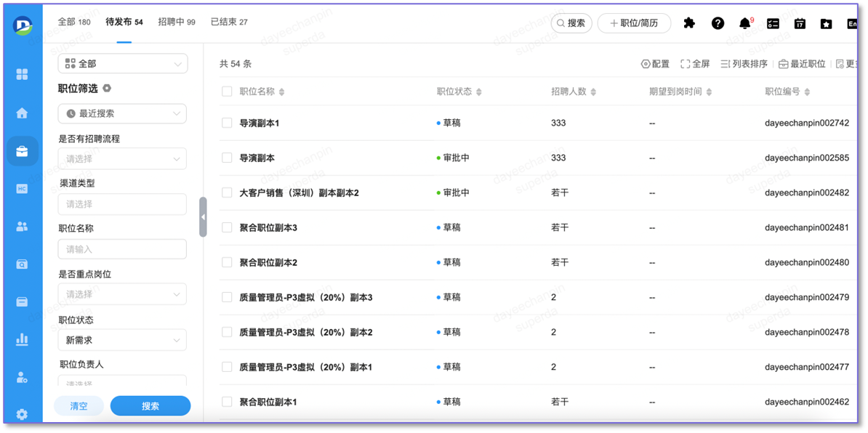The height and width of the screenshot is (433, 868).
Task: Click position number dayeechanpin002585
Action: pyautogui.click(x=807, y=158)
